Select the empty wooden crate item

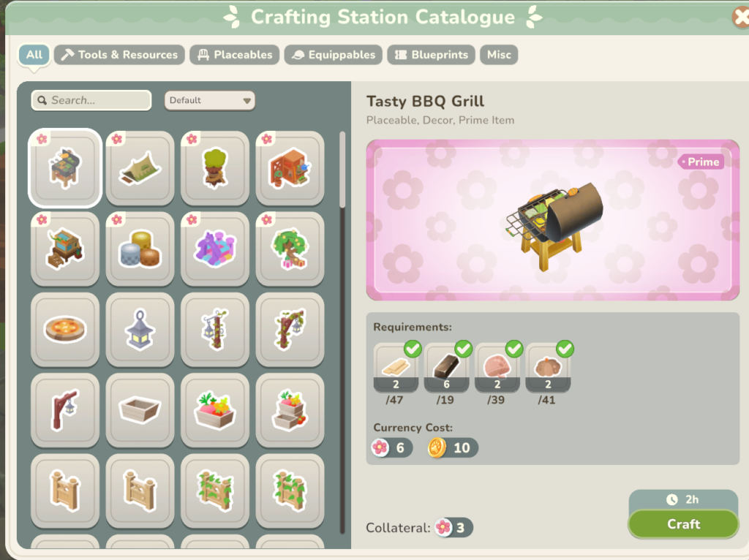tap(140, 410)
